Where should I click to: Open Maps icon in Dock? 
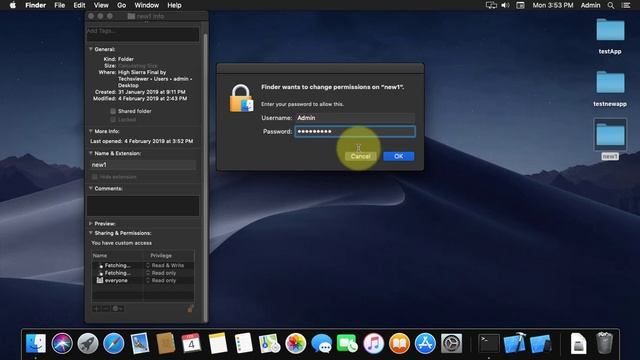point(269,343)
